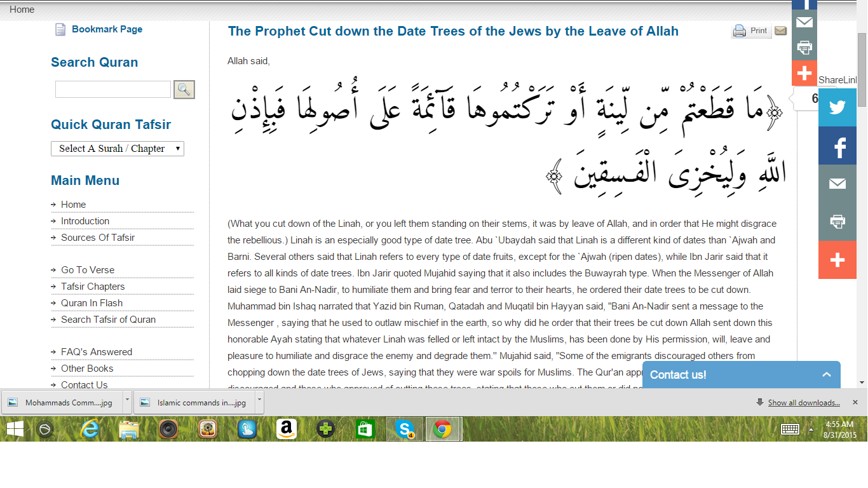Open Other Books menu item
The height and width of the screenshot is (488, 868).
coord(87,369)
